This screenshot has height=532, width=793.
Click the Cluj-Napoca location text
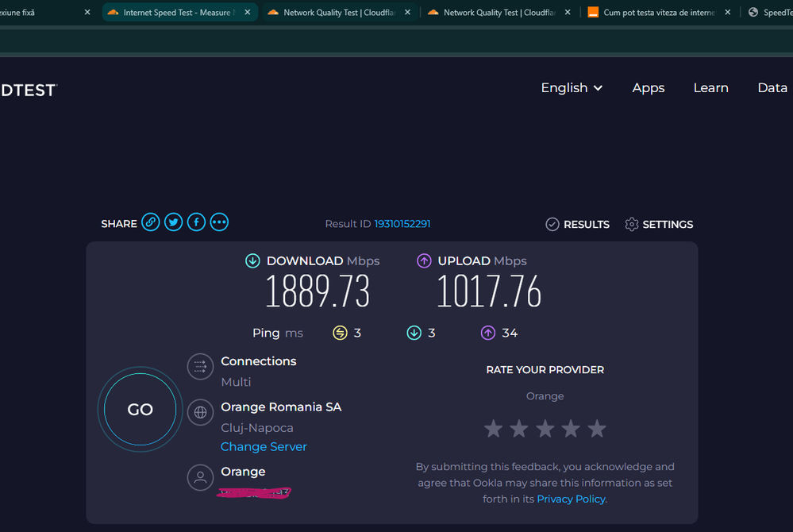[x=257, y=428]
